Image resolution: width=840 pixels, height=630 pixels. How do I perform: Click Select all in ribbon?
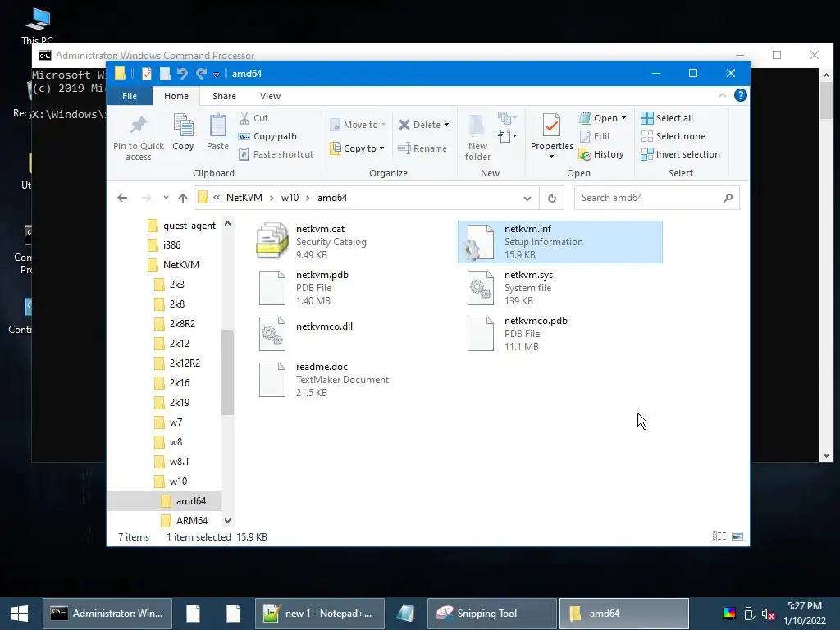(667, 118)
